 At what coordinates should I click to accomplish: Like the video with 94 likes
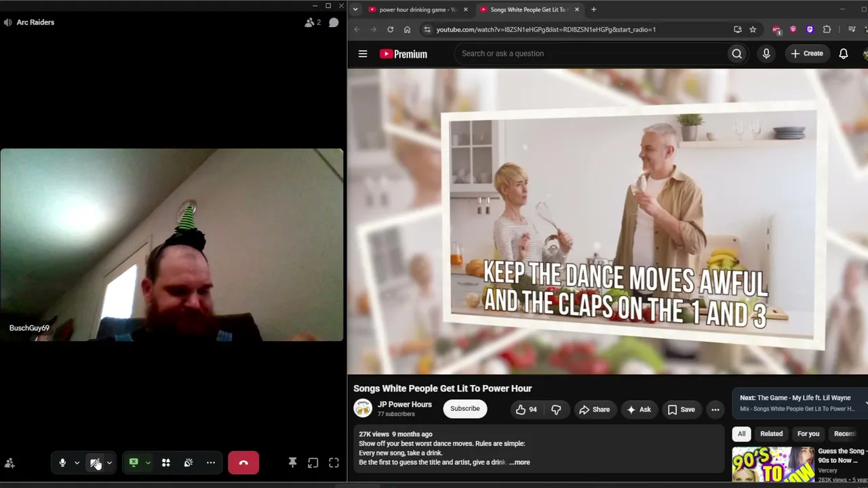pos(526,409)
